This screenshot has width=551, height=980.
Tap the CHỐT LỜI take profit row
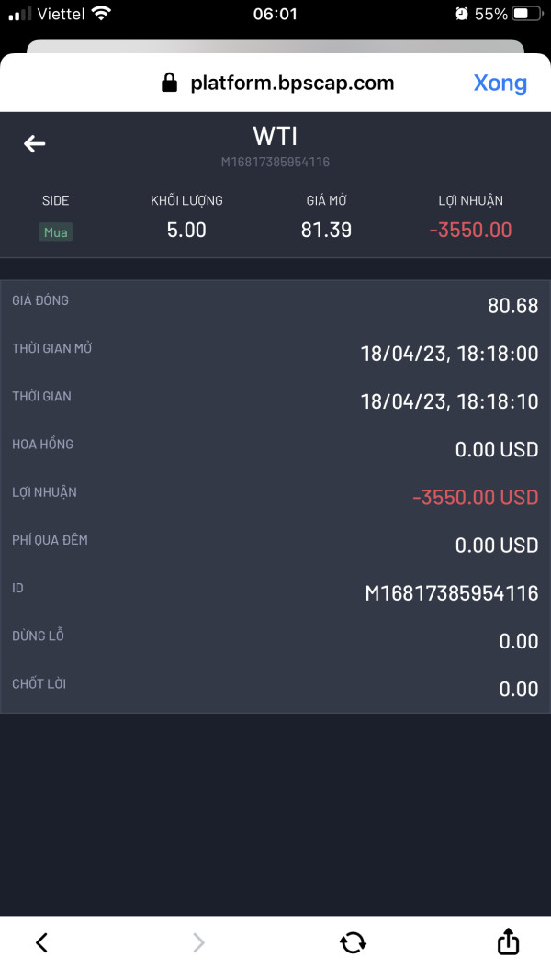275,689
